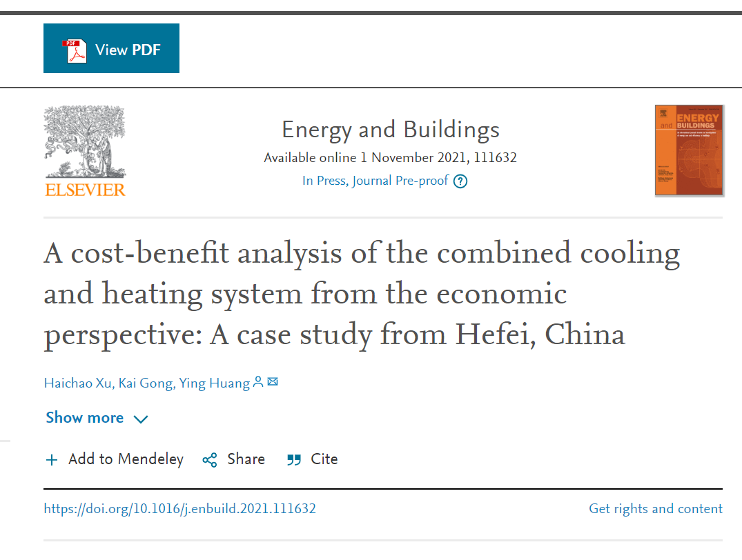Screen dimensions: 742x560
Task: Click the Share text label
Action: [x=246, y=459]
